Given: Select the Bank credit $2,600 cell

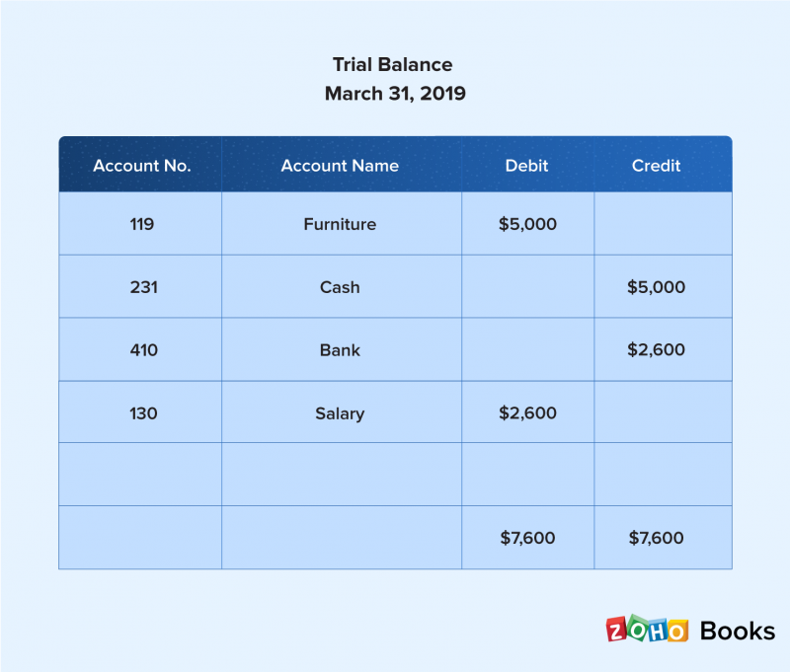Looking at the screenshot, I should point(663,349).
